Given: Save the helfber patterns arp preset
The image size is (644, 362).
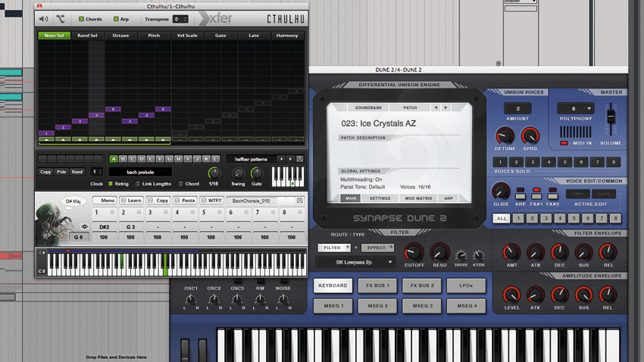Looking at the screenshot, I should 300,159.
